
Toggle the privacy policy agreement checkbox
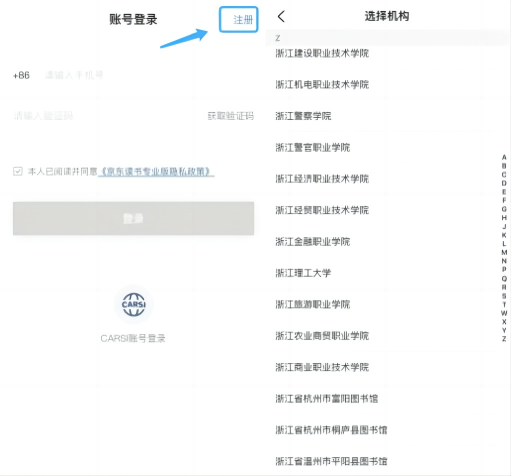[x=18, y=171]
